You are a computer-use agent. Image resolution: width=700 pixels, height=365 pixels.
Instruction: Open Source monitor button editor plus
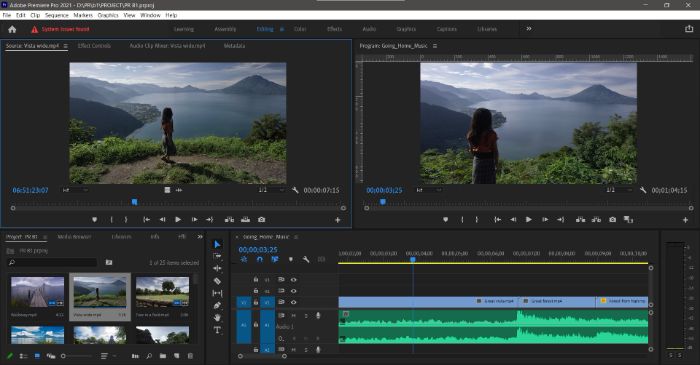[x=338, y=220]
